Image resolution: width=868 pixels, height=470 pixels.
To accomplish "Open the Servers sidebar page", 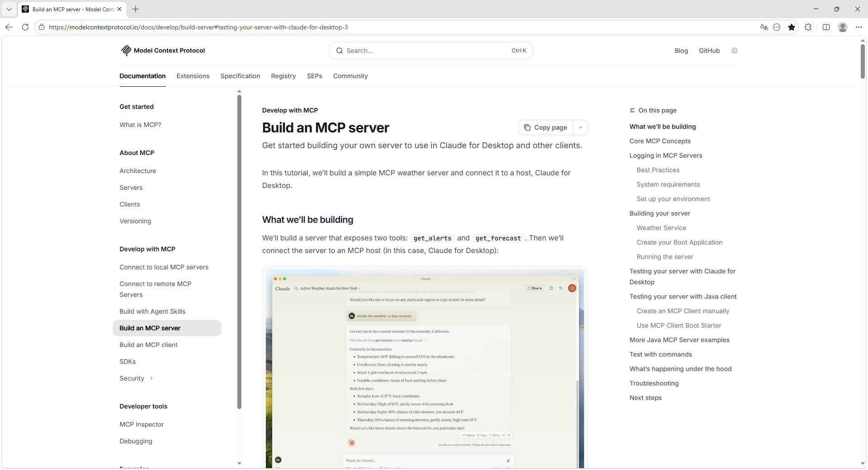I will (131, 188).
